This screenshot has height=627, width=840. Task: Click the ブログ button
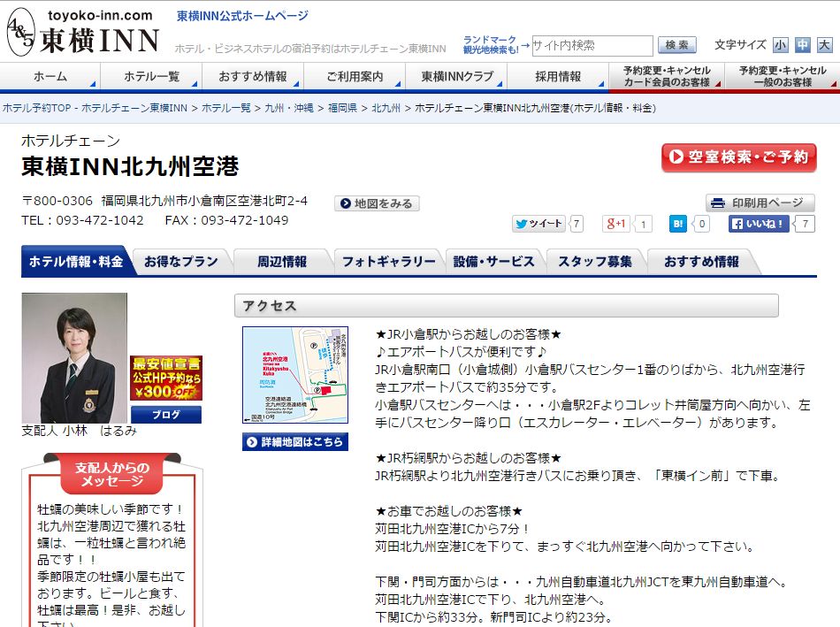coord(166,415)
